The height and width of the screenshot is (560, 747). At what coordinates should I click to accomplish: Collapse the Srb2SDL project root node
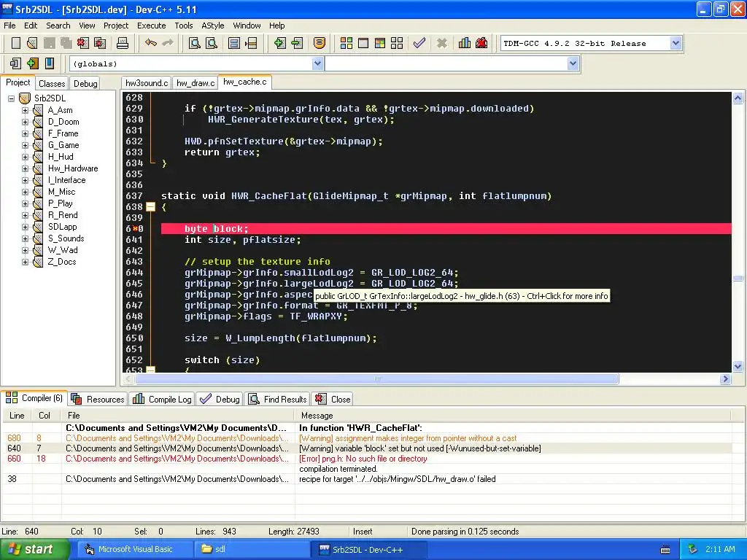[x=11, y=98]
